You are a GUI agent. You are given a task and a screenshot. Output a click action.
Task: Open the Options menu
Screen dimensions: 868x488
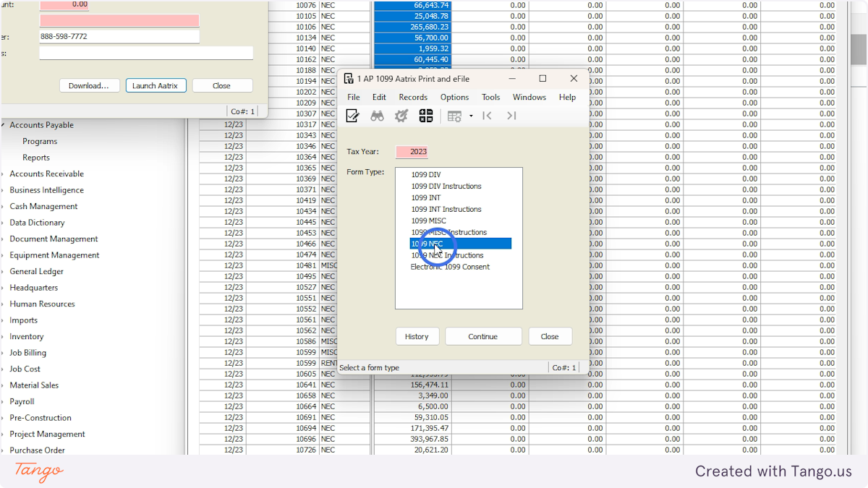point(454,97)
